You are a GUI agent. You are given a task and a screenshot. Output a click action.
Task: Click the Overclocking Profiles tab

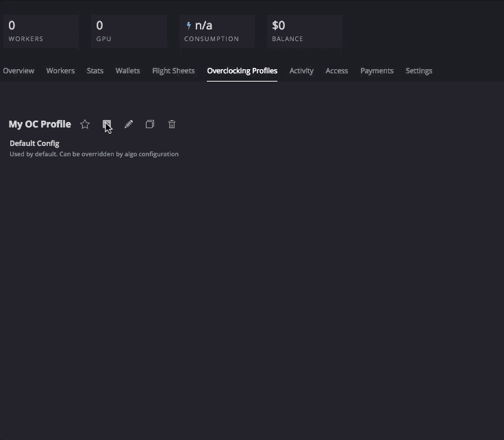click(x=242, y=71)
